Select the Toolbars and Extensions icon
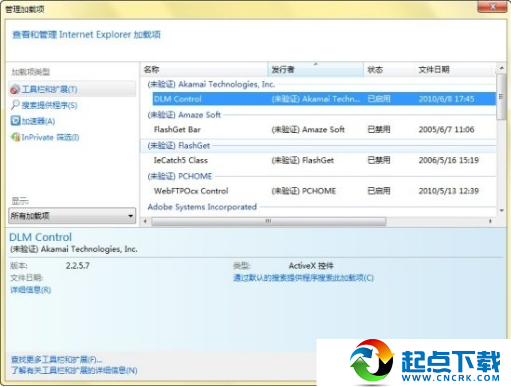 (15, 89)
